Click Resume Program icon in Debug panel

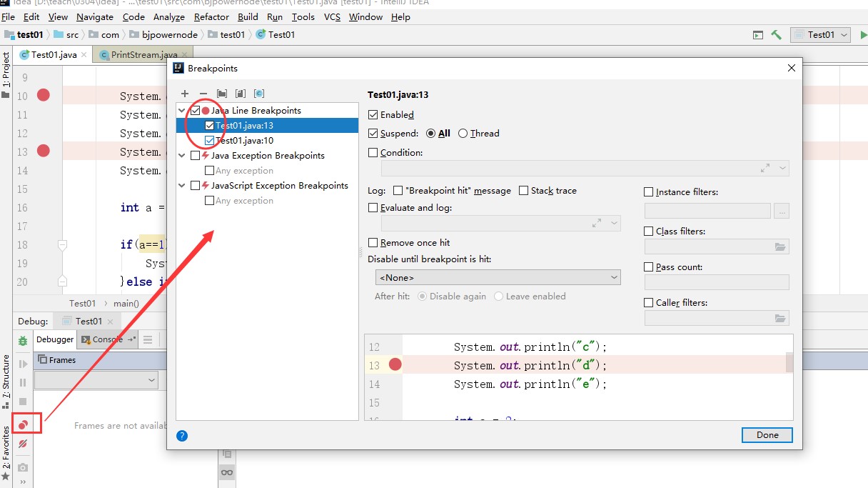[x=23, y=364]
